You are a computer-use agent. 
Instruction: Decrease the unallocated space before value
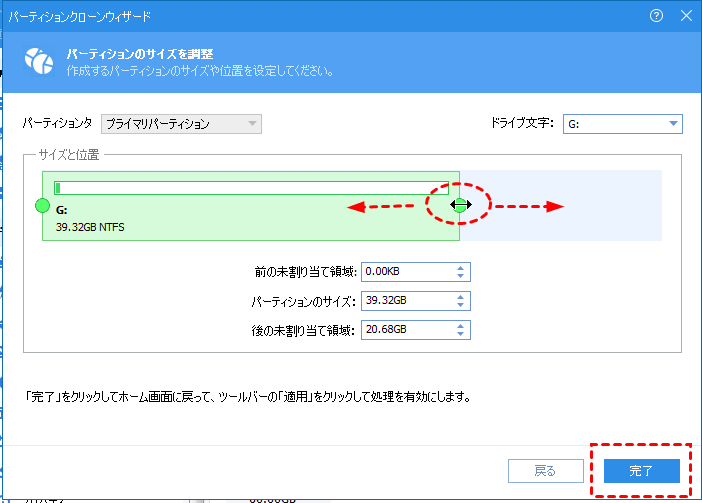(460, 276)
